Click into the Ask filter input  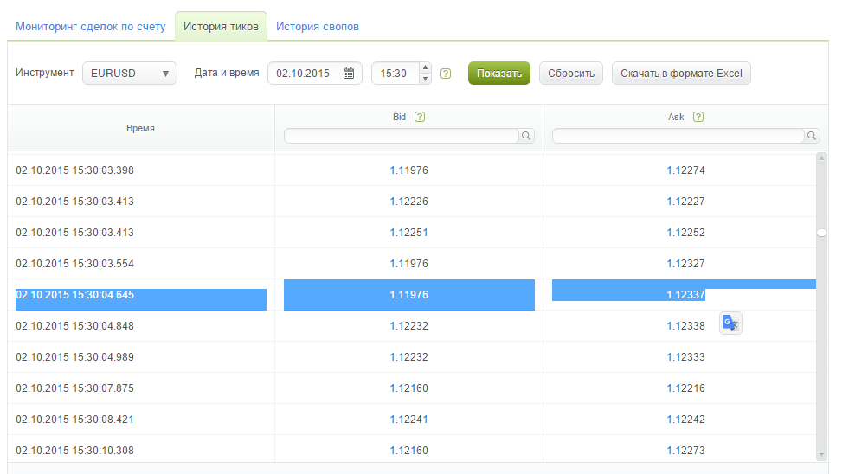pos(678,136)
